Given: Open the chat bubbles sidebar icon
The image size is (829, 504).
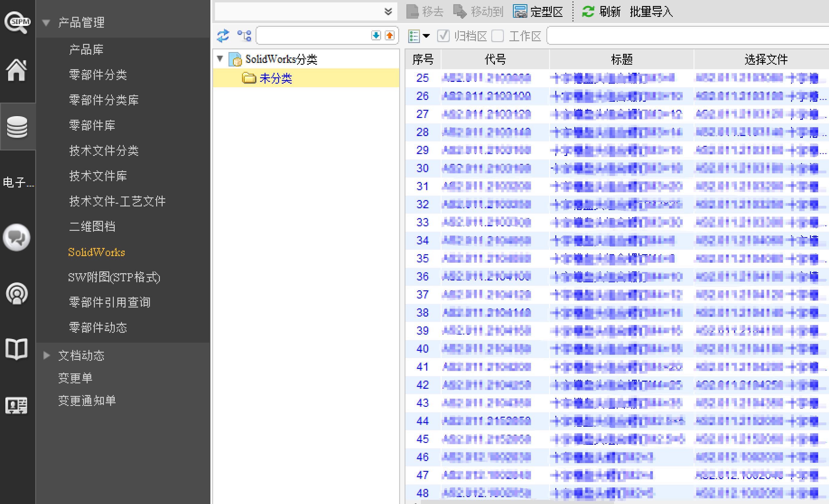Looking at the screenshot, I should (16, 237).
